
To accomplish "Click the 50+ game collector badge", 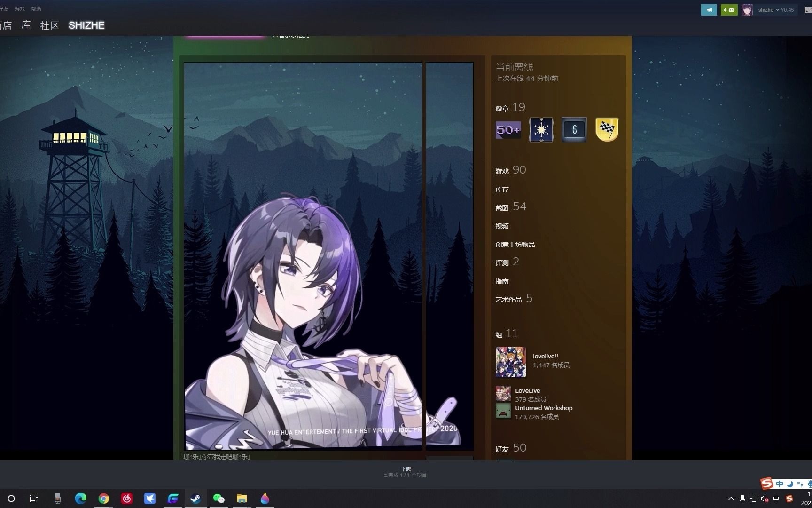I will pyautogui.click(x=508, y=130).
